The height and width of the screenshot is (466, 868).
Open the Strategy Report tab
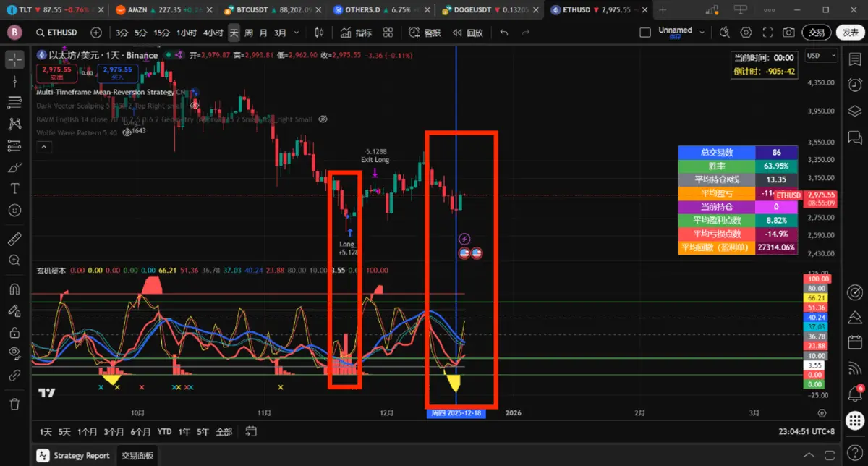click(x=75, y=455)
